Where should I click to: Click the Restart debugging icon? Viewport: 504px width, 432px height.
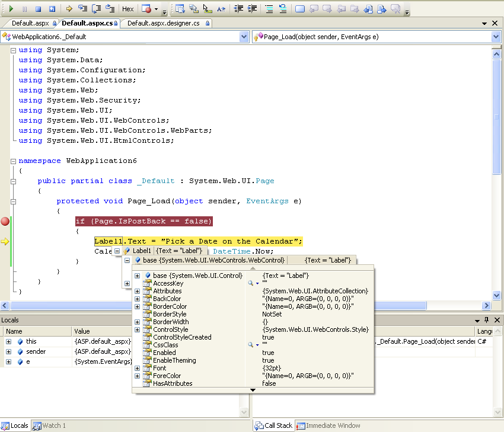tap(52, 9)
